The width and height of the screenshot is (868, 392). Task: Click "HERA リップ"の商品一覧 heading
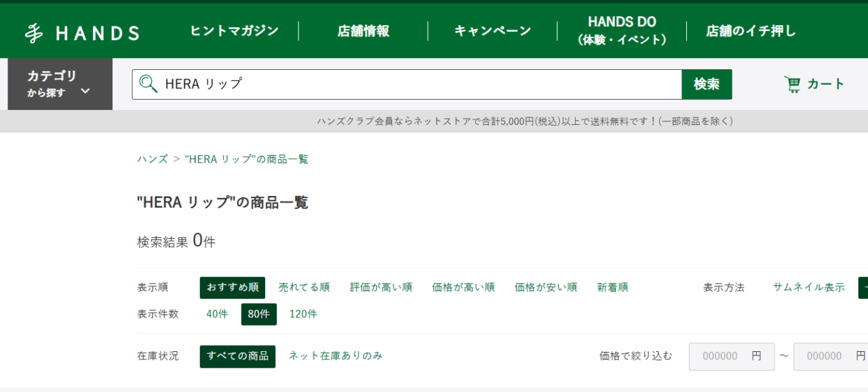pyautogui.click(x=222, y=202)
